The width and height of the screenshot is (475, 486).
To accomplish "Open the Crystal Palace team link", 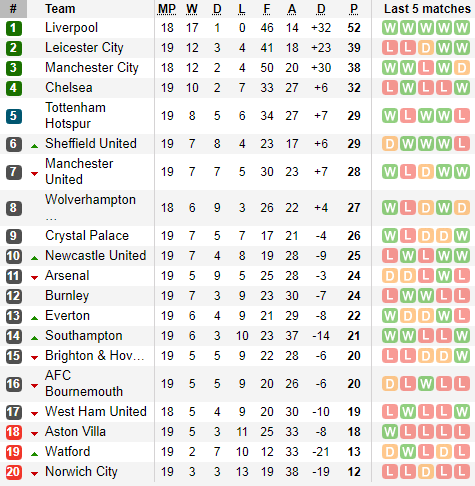I will pyautogui.click(x=87, y=236).
